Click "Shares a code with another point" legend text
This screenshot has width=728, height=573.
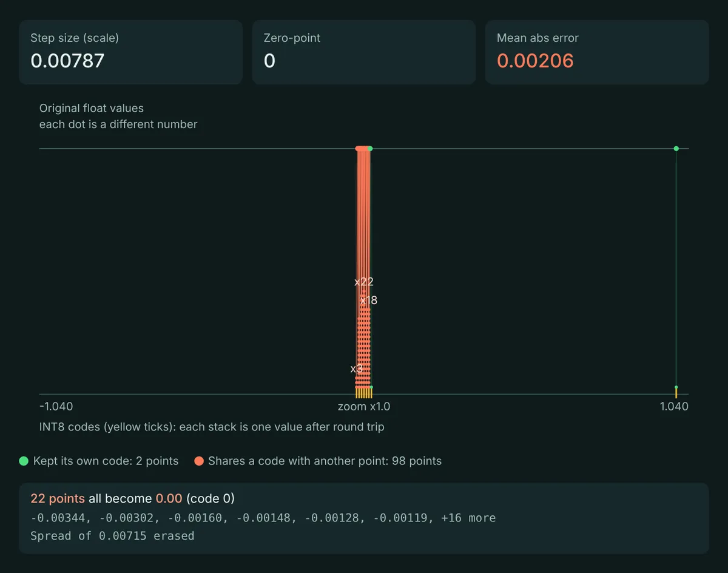tap(325, 461)
